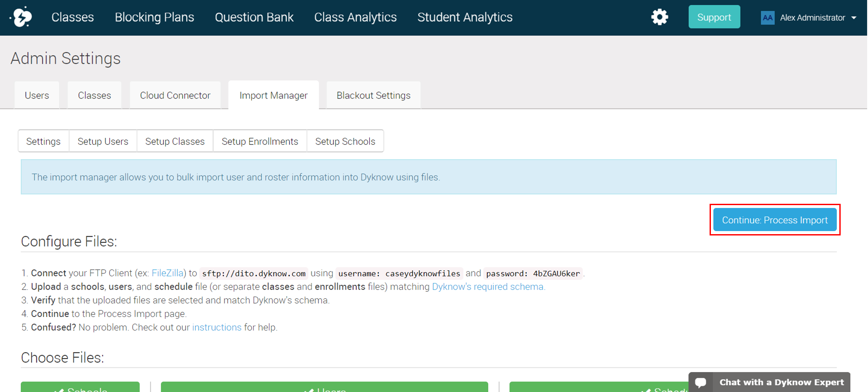This screenshot has height=392, width=868.
Task: Open Chat with a Dyknow Expert
Action: [x=769, y=382]
